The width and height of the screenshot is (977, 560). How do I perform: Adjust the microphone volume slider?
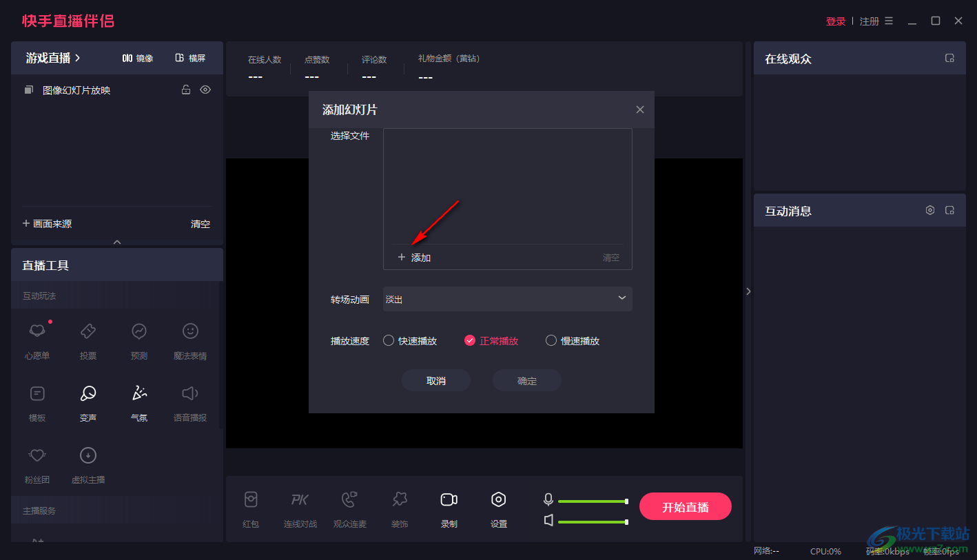593,501
